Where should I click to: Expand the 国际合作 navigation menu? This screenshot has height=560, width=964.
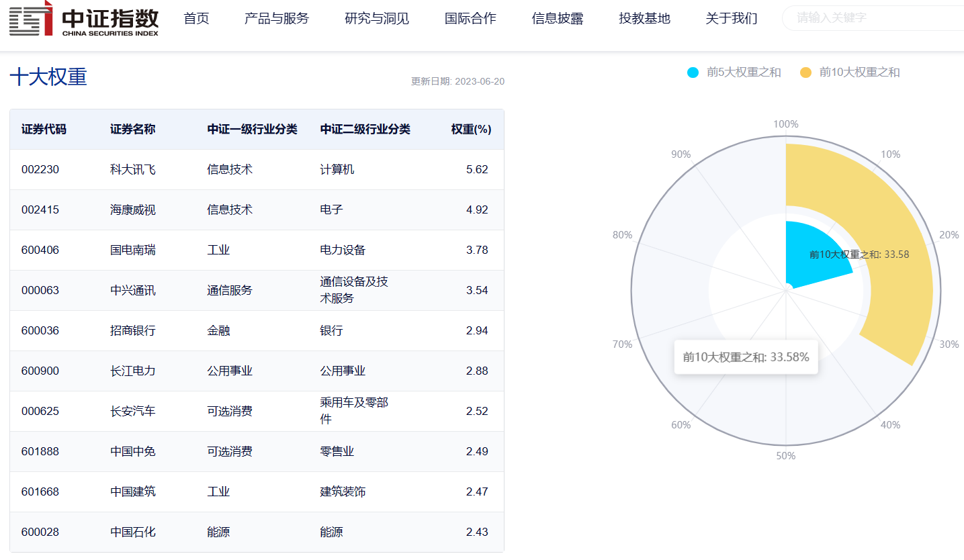pos(470,19)
